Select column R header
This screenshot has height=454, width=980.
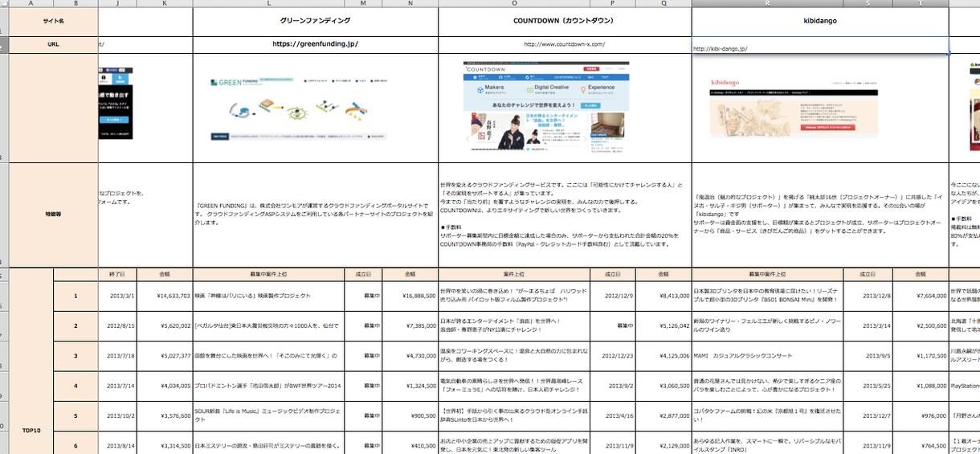coord(767,3)
